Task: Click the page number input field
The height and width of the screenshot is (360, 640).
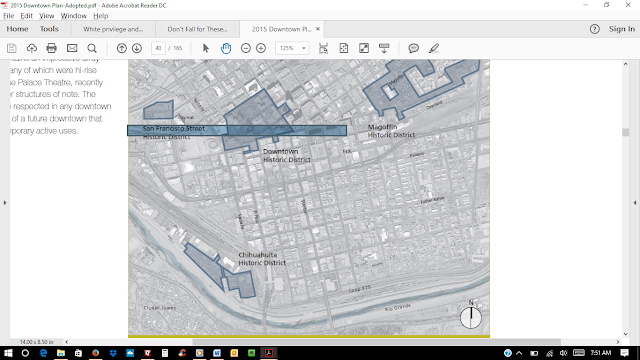Action: tap(158, 48)
